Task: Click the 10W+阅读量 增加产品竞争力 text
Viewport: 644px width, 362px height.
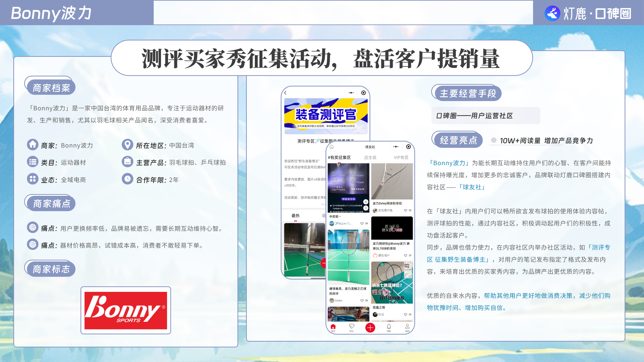Action: pyautogui.click(x=546, y=141)
